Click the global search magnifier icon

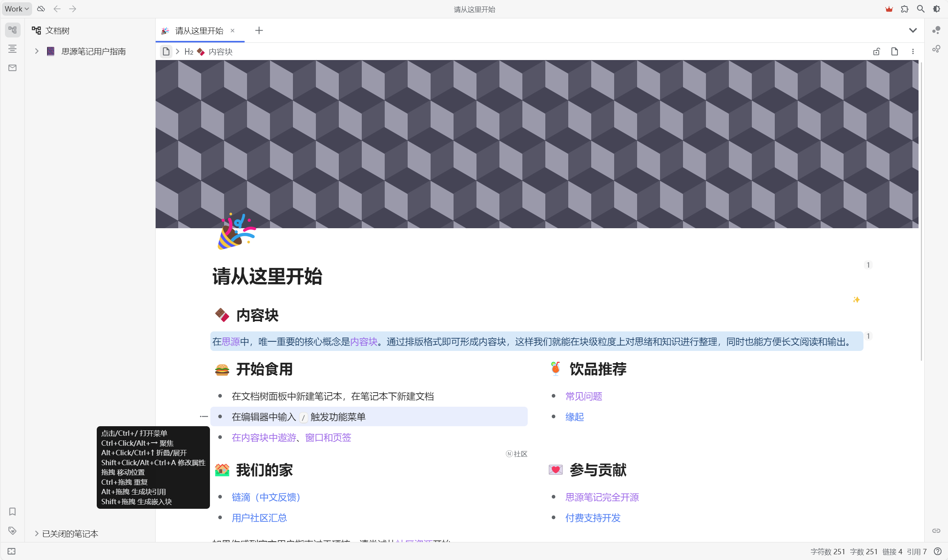point(920,9)
